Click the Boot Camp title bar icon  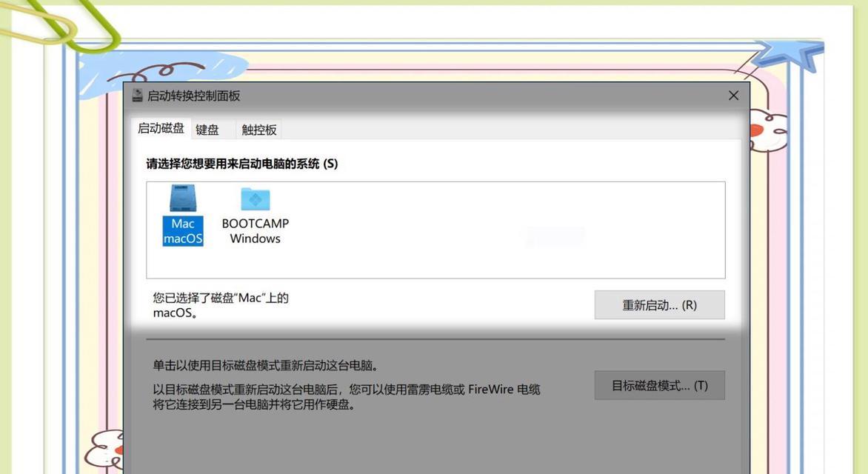[x=137, y=96]
